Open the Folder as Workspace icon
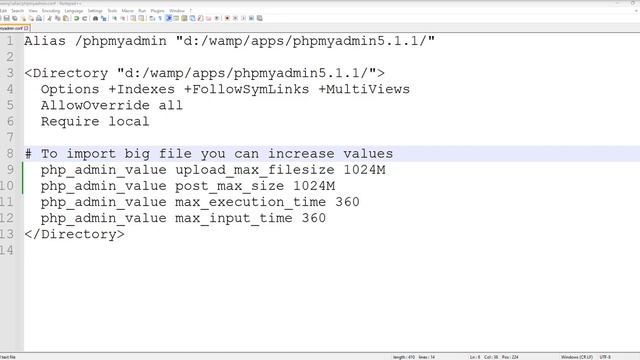Screen dimensions: 640x360 209,18
